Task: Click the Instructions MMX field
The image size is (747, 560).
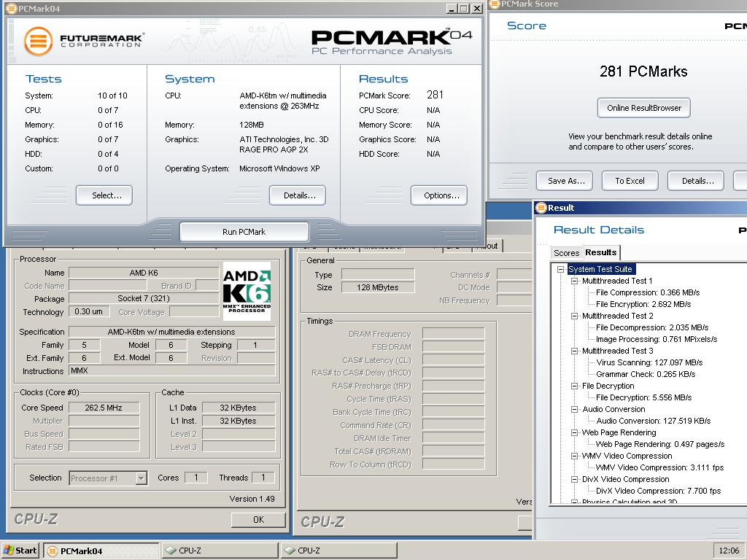Action: coord(172,370)
